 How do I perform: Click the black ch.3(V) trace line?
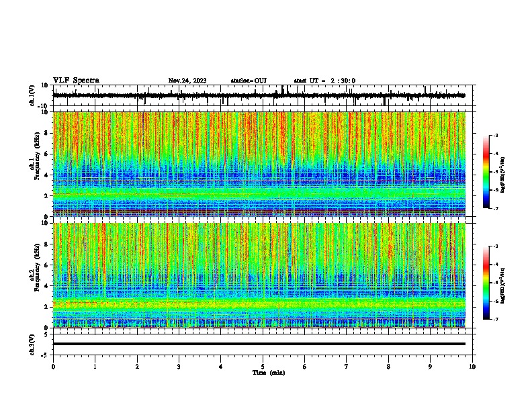[259, 344]
